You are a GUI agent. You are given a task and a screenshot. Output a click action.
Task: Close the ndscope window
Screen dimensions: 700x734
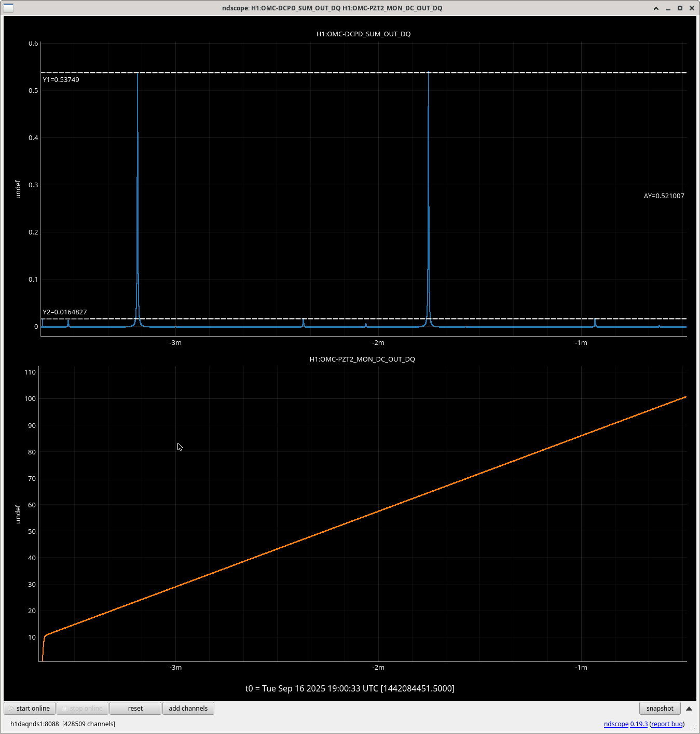pyautogui.click(x=692, y=8)
